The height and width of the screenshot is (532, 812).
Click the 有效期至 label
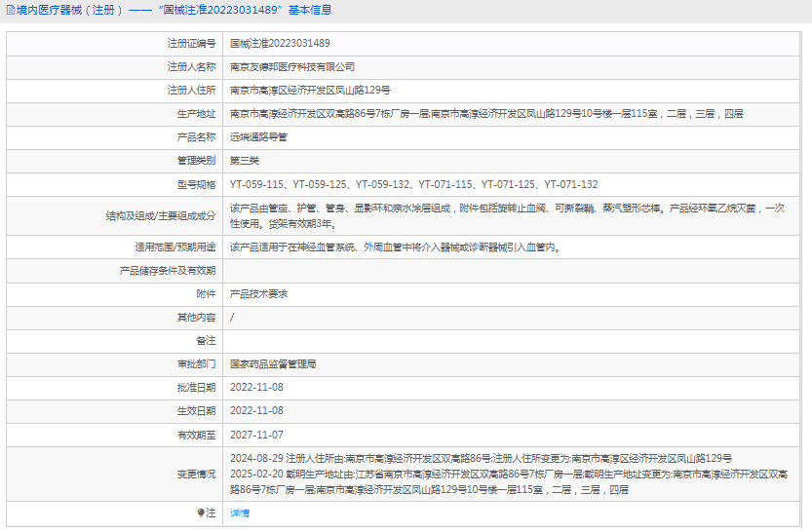[196, 435]
